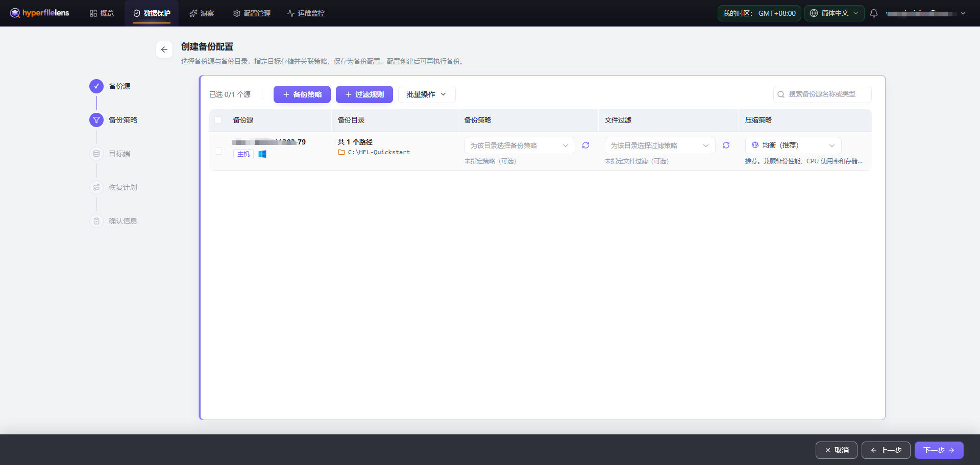This screenshot has height=465, width=980.
Task: Click the hyperfilelens logo
Action: [x=40, y=13]
